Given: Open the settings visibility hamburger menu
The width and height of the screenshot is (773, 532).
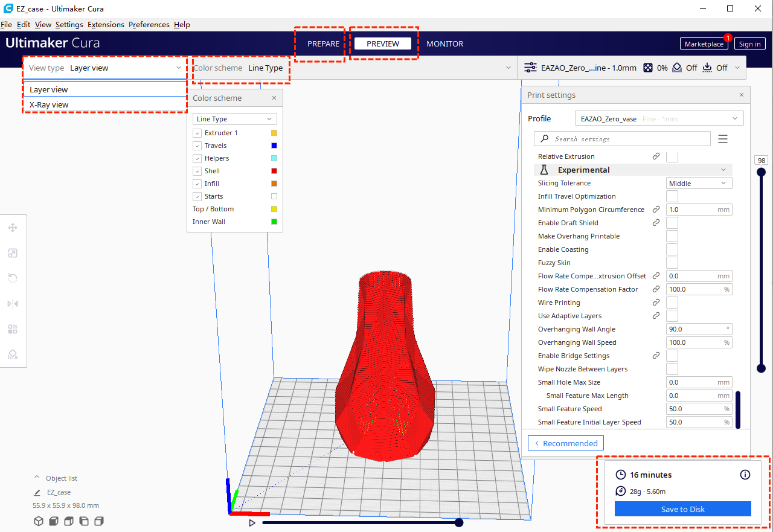Looking at the screenshot, I should pos(723,139).
